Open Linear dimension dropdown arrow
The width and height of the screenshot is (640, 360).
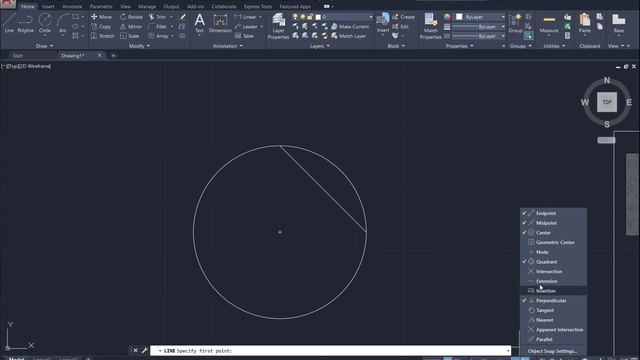[261, 17]
